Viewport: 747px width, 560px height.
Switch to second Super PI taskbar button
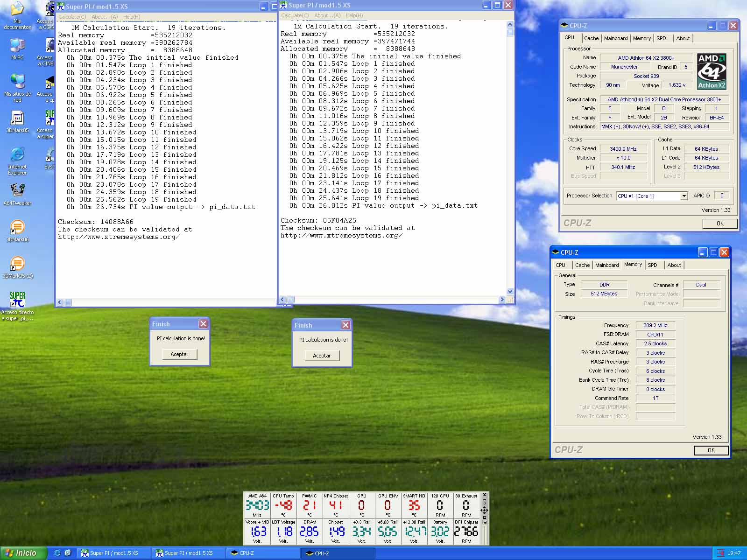tap(188, 553)
